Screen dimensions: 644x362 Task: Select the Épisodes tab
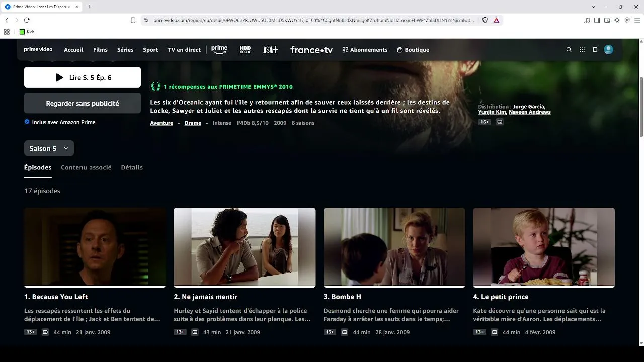[38, 167]
